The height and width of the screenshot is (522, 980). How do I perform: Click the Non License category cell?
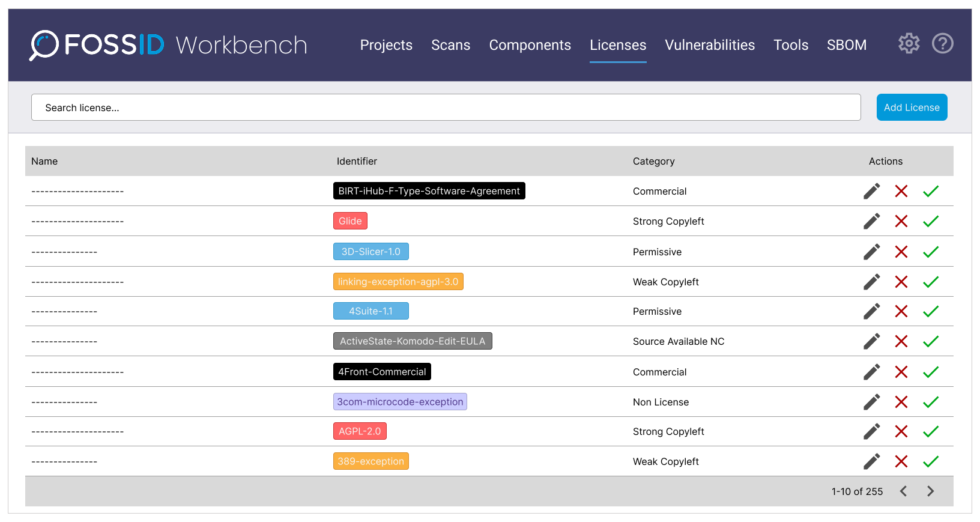coord(661,402)
